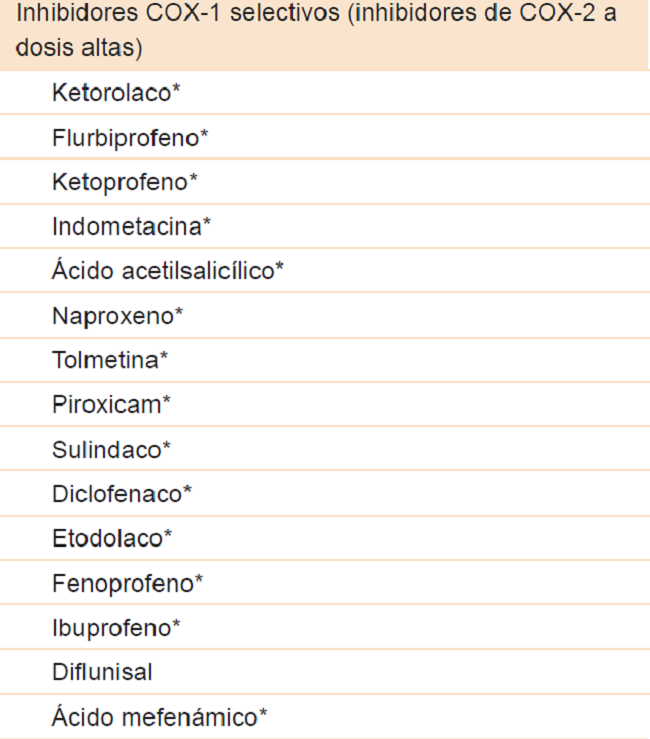
Task: Click the Piroxicam entry
Action: coord(107,405)
